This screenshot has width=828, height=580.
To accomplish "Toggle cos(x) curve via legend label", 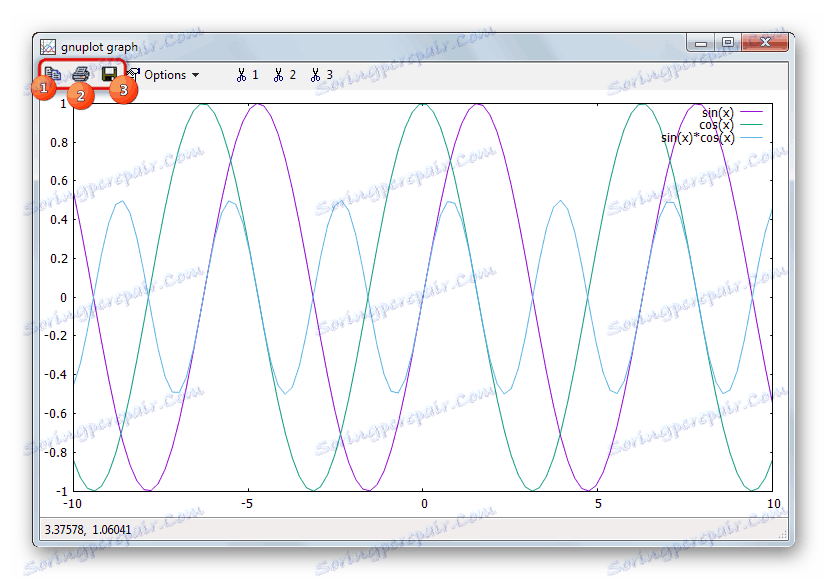I will (717, 125).
